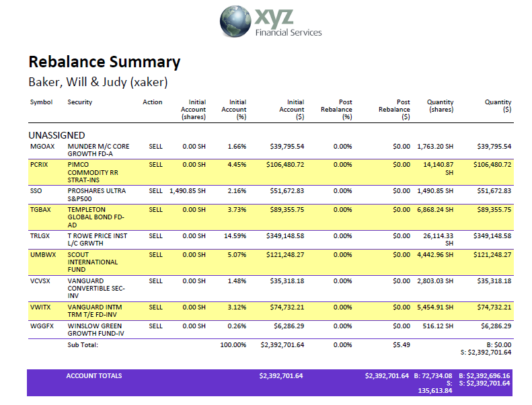
Task: Click the PCRIX symbol in highlighted row
Action: pyautogui.click(x=40, y=164)
